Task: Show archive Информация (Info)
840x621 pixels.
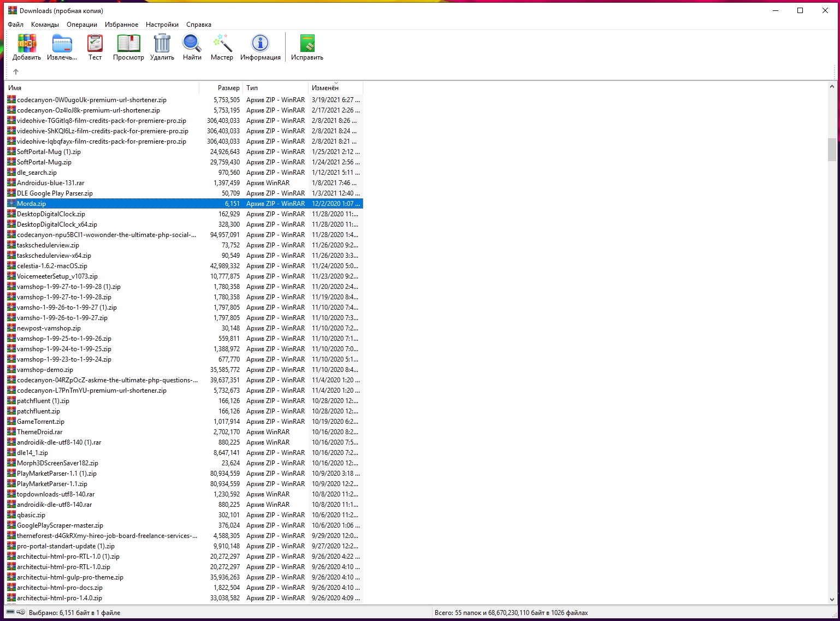Action: 260,43
